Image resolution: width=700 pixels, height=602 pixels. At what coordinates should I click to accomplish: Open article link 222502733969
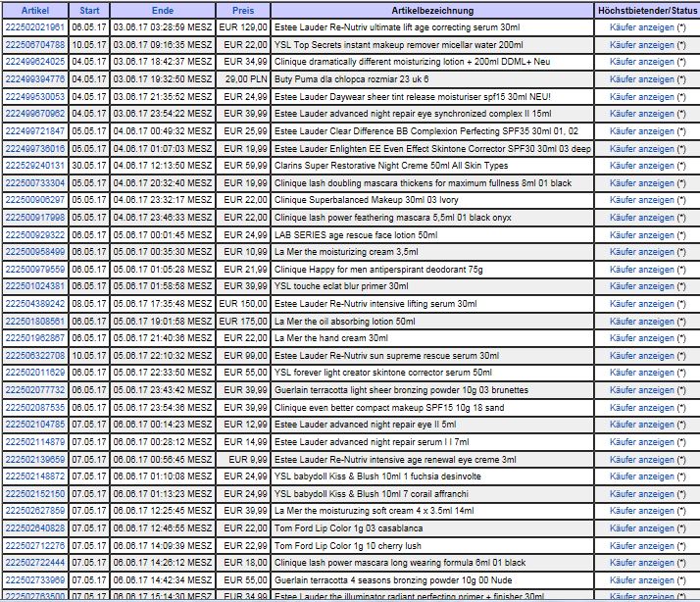coord(35,580)
